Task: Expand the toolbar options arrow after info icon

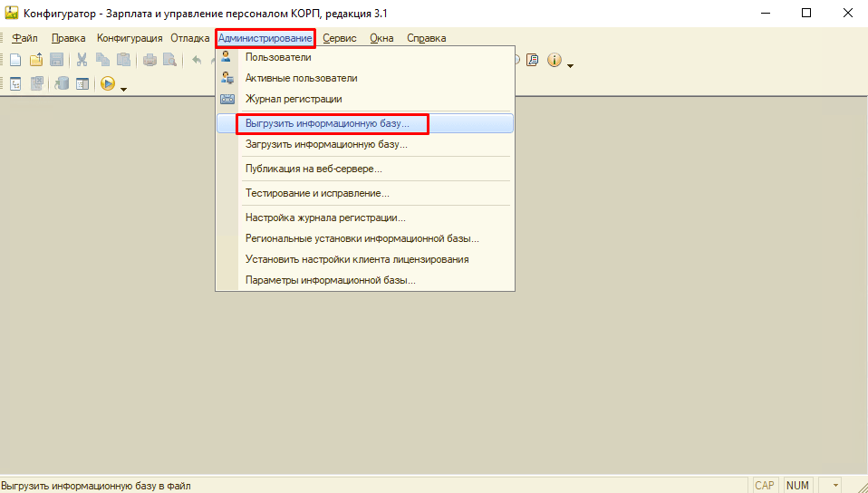Action: pyautogui.click(x=570, y=66)
